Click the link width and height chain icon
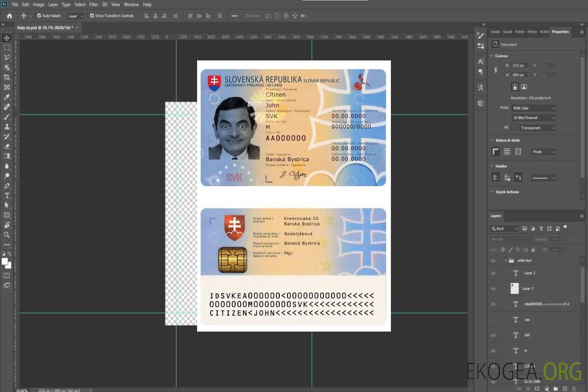Screen dimensions: 588x392 tap(496, 70)
